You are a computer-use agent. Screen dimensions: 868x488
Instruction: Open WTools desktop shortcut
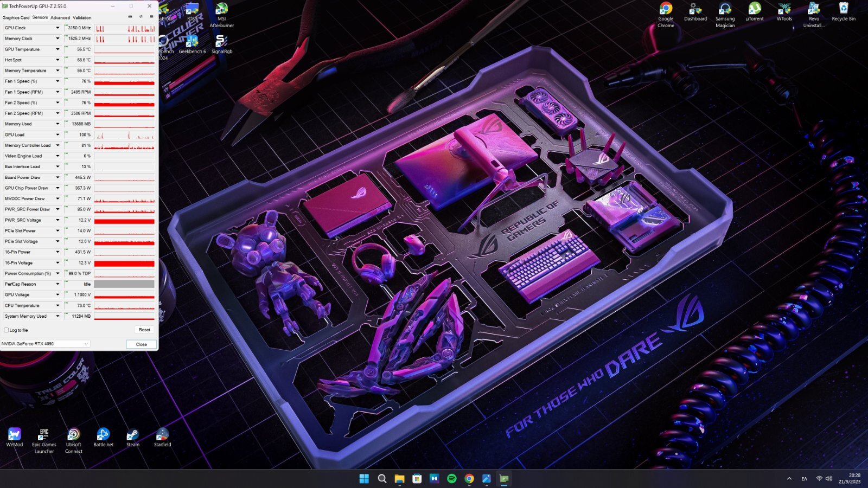pos(784,12)
